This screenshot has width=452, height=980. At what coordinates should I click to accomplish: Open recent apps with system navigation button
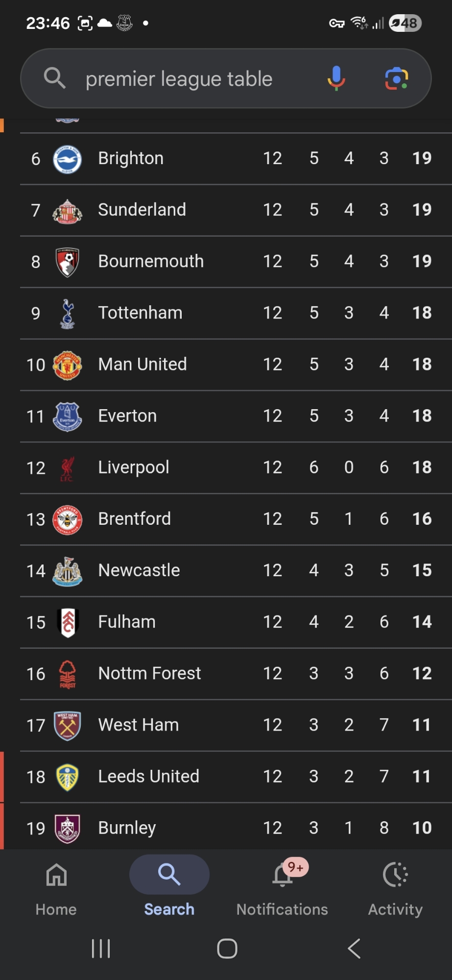click(101, 949)
